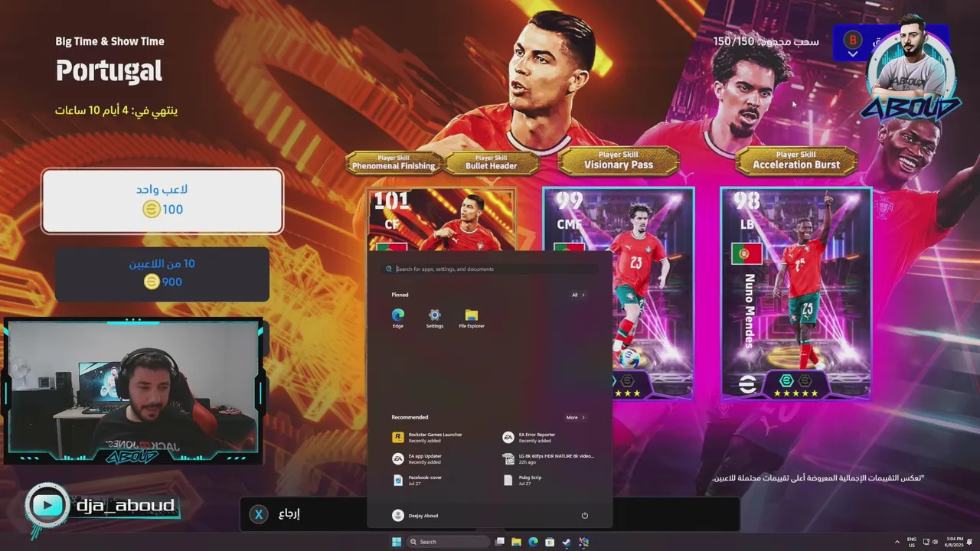Click the eFootball logo on Nuno Mendes card
The height and width of the screenshot is (551, 980).
(x=747, y=386)
